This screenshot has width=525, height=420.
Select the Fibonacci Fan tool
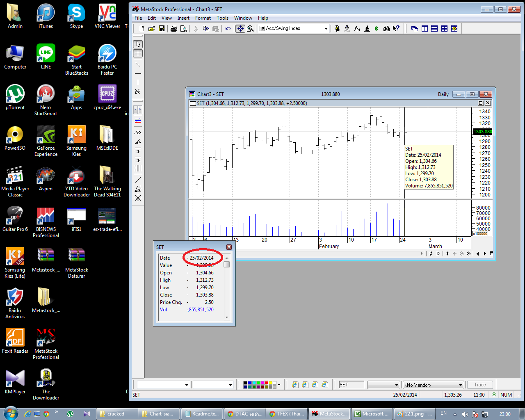pyautogui.click(x=138, y=142)
